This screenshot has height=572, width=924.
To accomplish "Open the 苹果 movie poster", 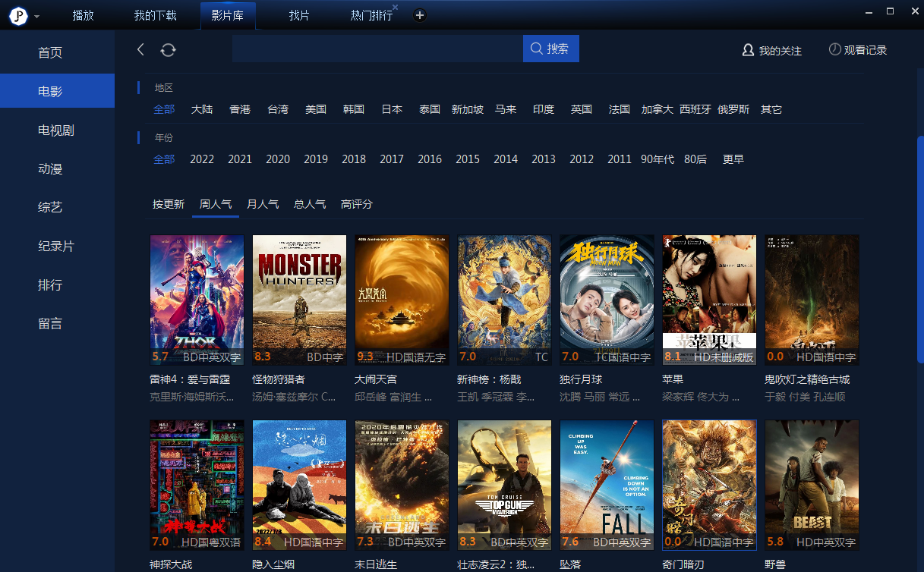I will 710,300.
